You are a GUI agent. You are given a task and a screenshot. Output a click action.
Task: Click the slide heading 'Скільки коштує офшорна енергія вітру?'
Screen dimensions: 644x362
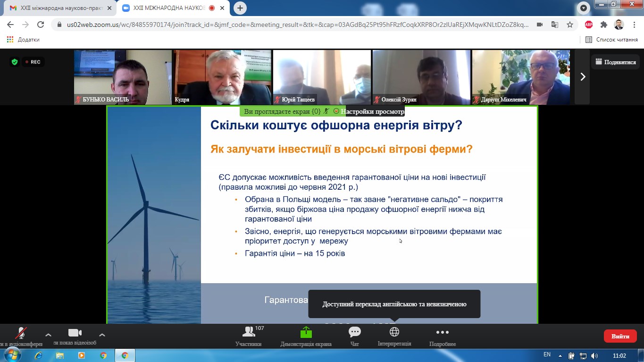(336, 126)
